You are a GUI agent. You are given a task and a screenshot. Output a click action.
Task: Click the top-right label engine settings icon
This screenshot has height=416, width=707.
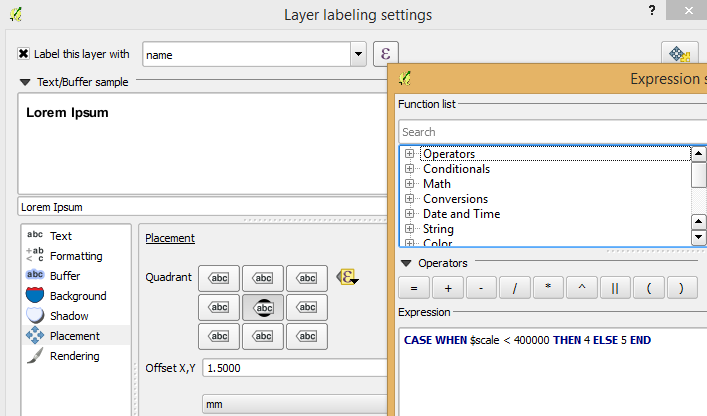[x=679, y=55]
